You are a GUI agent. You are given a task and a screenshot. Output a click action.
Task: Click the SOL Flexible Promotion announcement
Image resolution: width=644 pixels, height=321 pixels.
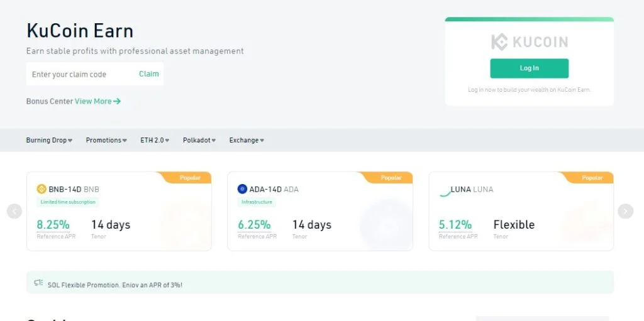[x=320, y=283]
